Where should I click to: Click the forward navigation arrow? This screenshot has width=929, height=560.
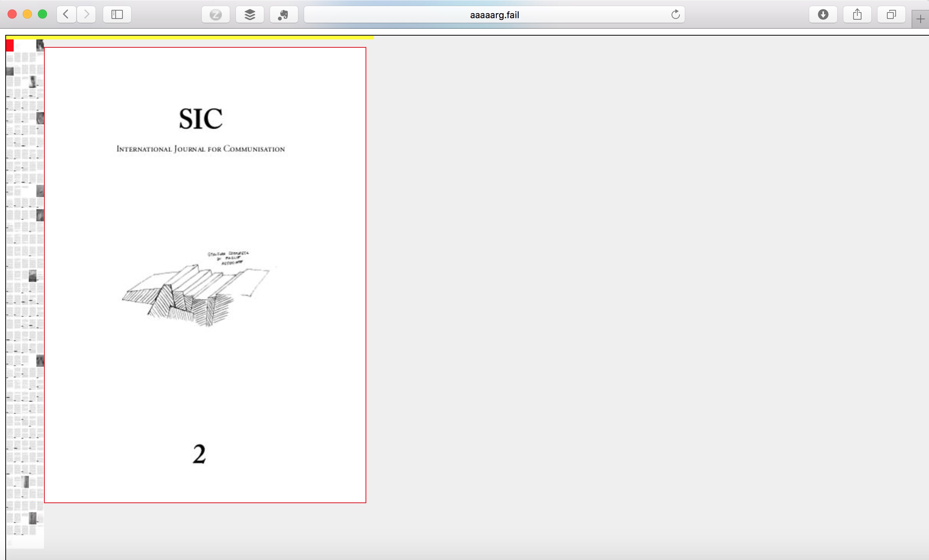click(86, 15)
